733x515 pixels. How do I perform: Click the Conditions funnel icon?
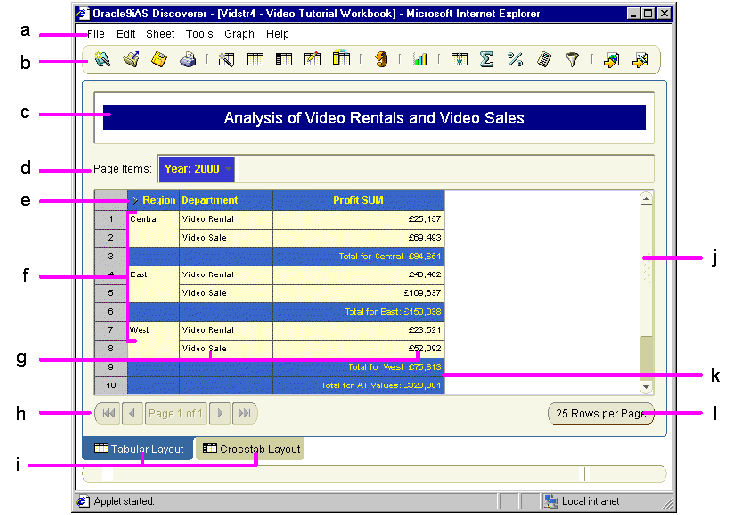point(572,59)
